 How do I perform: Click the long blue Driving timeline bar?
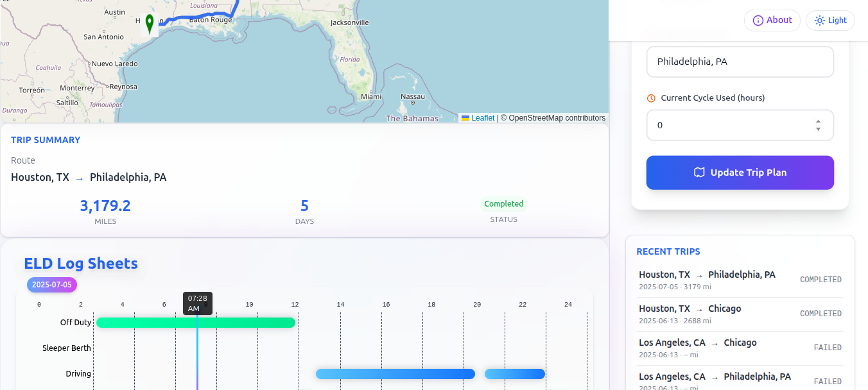point(395,374)
